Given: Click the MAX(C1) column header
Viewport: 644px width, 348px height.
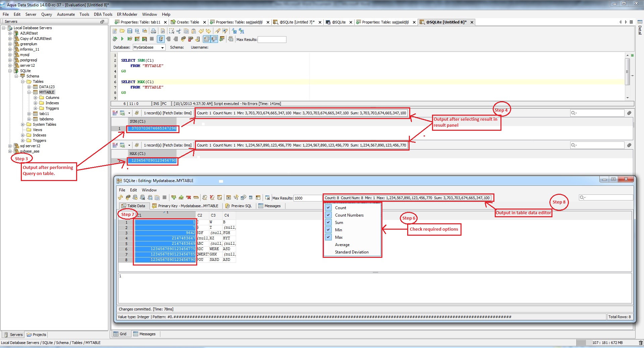Looking at the screenshot, I should 152,154.
